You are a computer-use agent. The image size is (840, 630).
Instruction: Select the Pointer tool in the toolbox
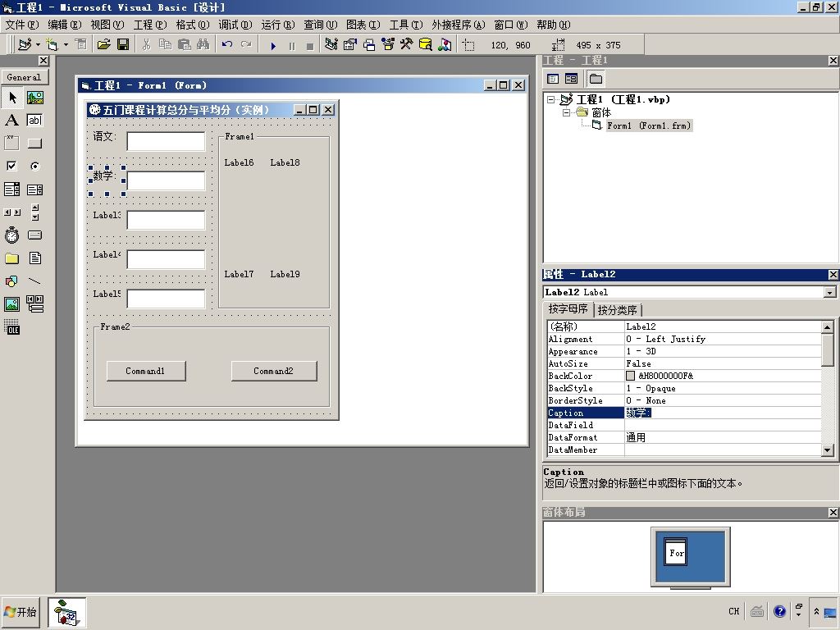click(11, 98)
